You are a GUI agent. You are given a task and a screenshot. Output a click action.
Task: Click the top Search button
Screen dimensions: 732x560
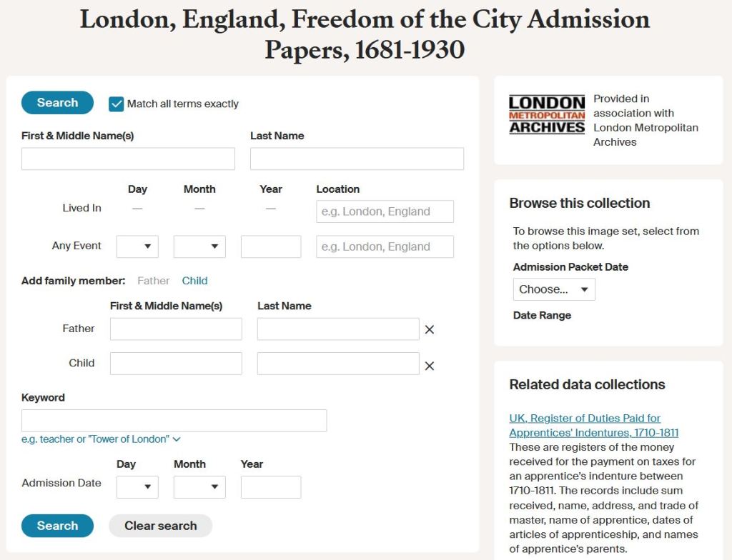(57, 103)
